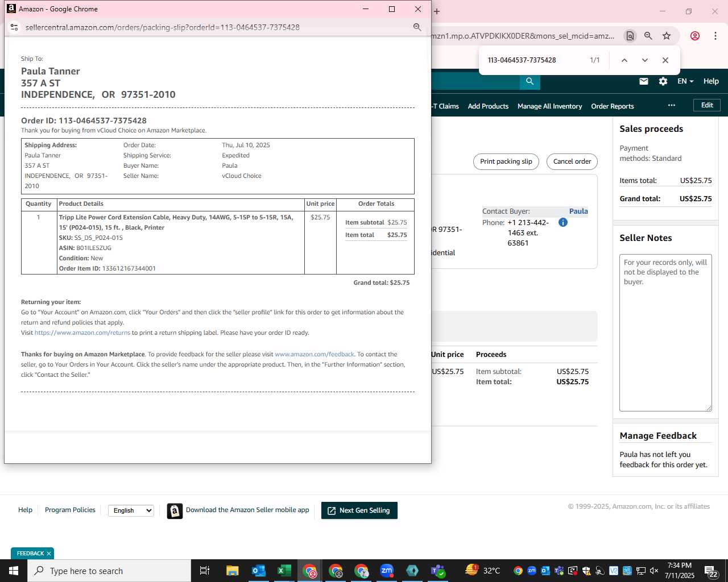Viewport: 728px width, 582px height.
Task: Click the FEEDBACK tab label
Action: coord(30,554)
